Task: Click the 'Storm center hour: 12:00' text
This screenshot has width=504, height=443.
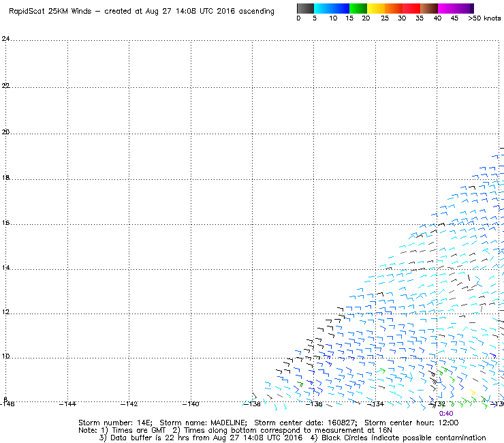Action: pos(411,423)
